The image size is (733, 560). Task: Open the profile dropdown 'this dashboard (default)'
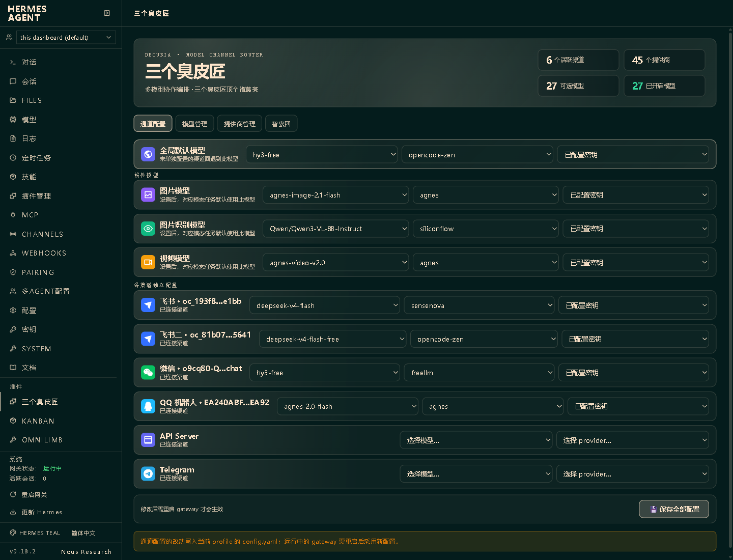point(66,38)
